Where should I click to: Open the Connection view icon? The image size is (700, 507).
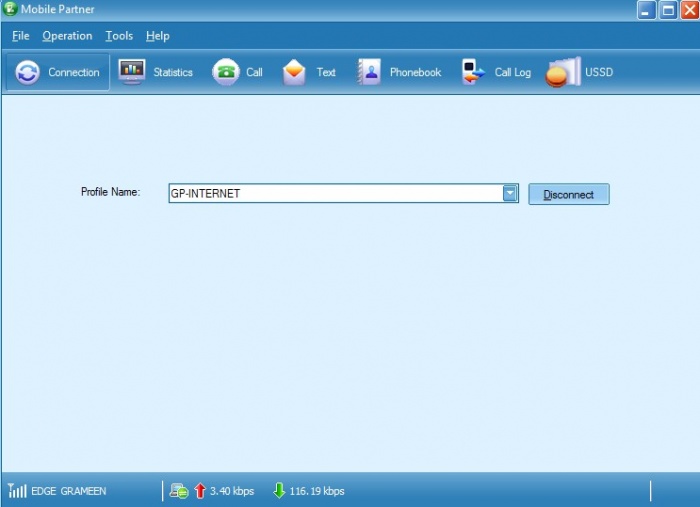pos(28,72)
